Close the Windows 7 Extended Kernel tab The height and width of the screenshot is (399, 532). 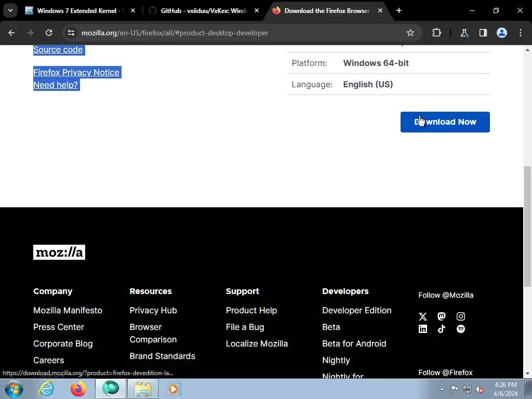click(133, 10)
